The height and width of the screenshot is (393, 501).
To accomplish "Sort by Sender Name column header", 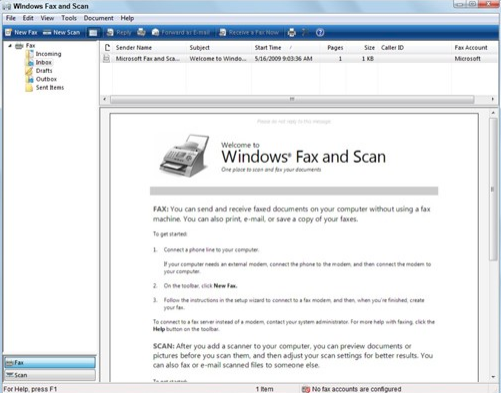I will (x=149, y=48).
